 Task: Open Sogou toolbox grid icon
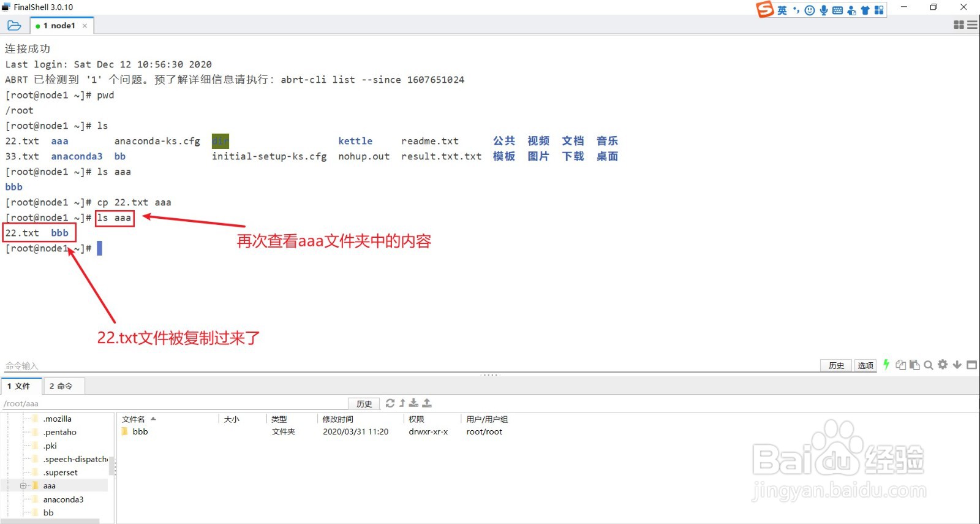[x=879, y=10]
